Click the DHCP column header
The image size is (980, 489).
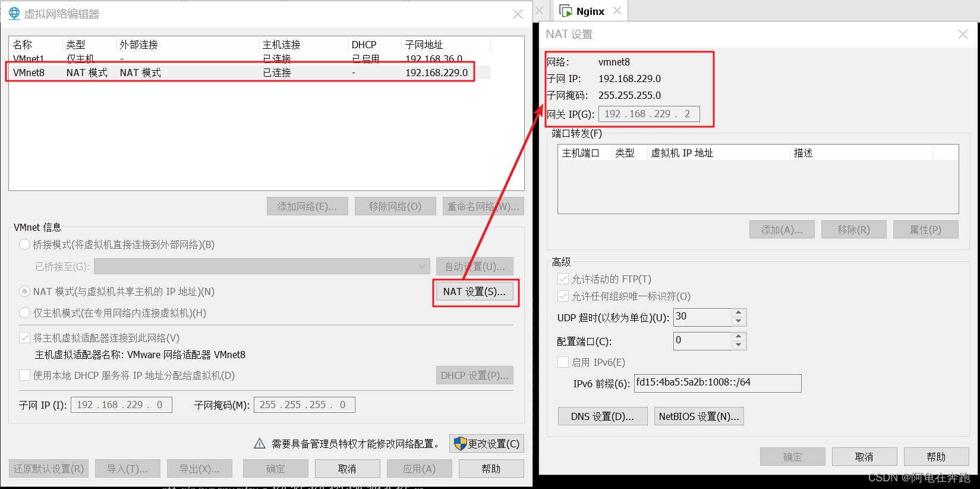(374, 45)
